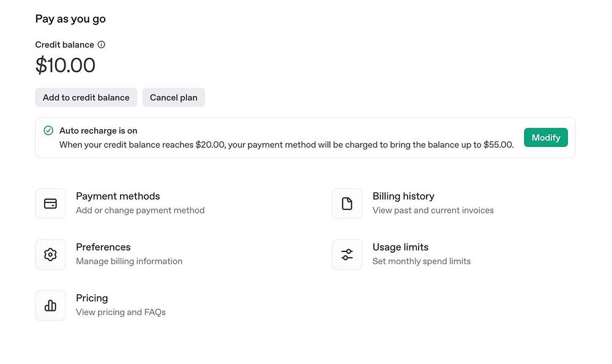
Task: Open the Pricing title link
Action: (92, 298)
